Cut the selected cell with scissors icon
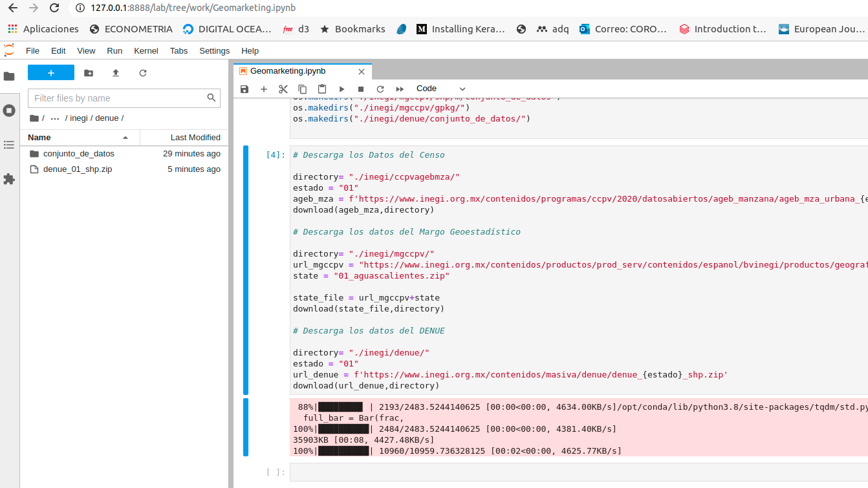 pos(283,89)
